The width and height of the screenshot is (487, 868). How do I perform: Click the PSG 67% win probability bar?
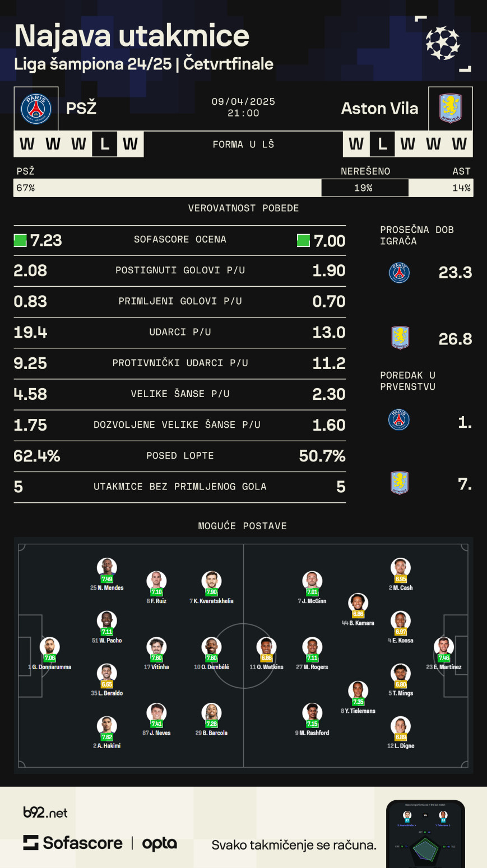(x=167, y=188)
